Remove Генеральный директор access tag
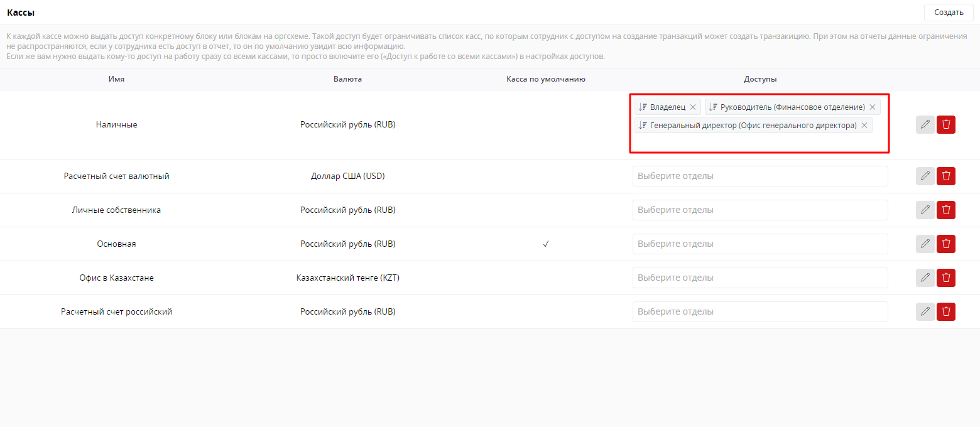 [x=864, y=126]
